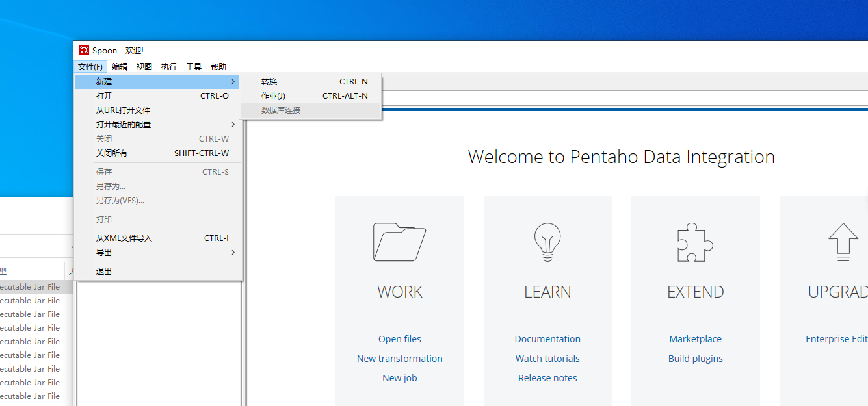Image resolution: width=868 pixels, height=406 pixels.
Task: Select 新建 in the file menu
Action: (x=158, y=81)
